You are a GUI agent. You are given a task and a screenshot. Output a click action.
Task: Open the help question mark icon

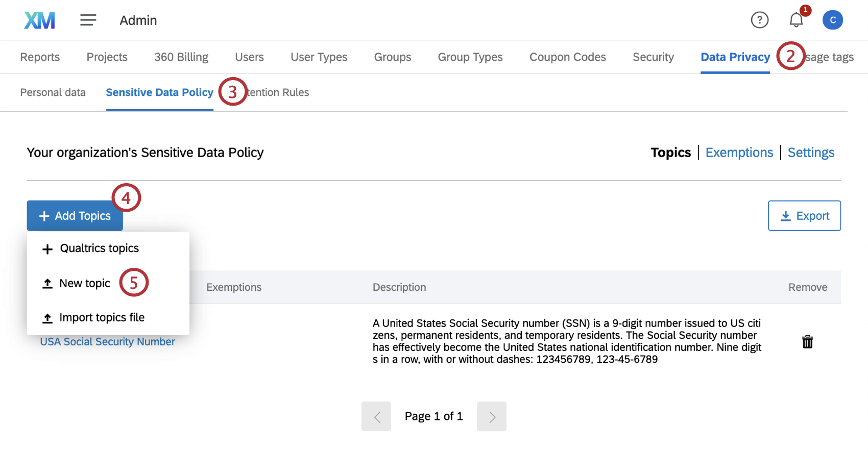tap(759, 20)
